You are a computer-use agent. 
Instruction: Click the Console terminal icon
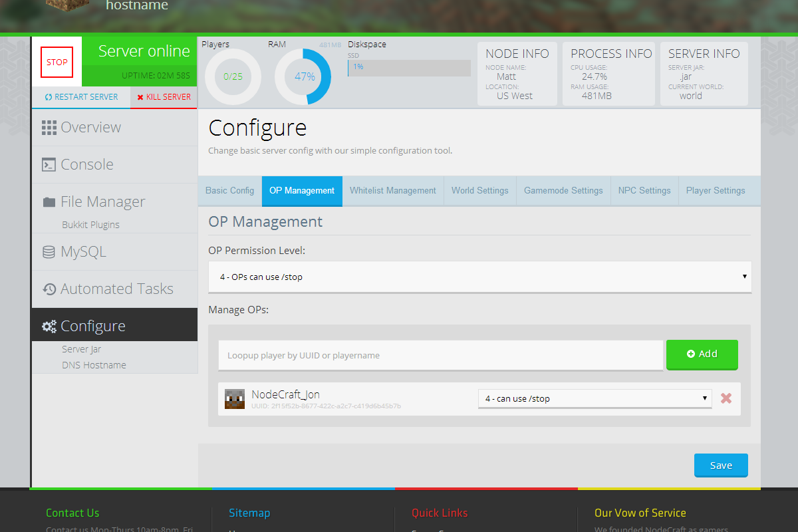49,165
